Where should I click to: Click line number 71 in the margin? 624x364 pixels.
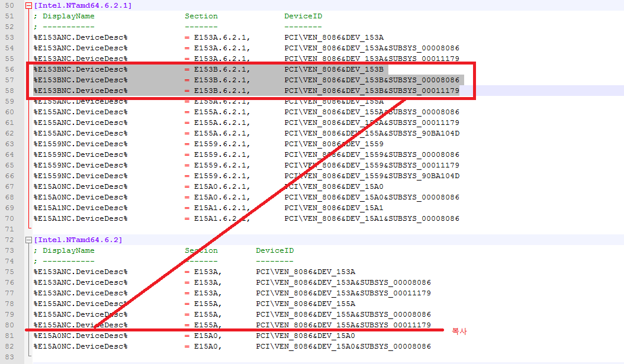point(9,230)
